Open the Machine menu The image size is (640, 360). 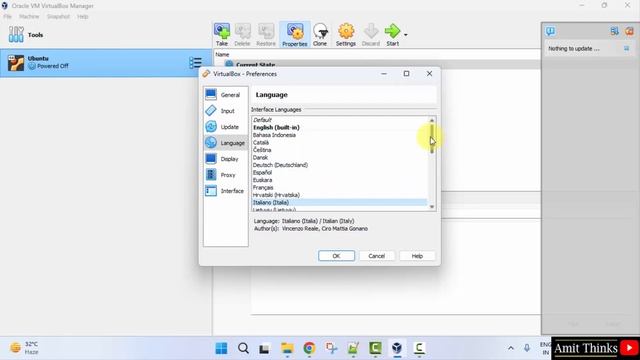click(x=29, y=17)
